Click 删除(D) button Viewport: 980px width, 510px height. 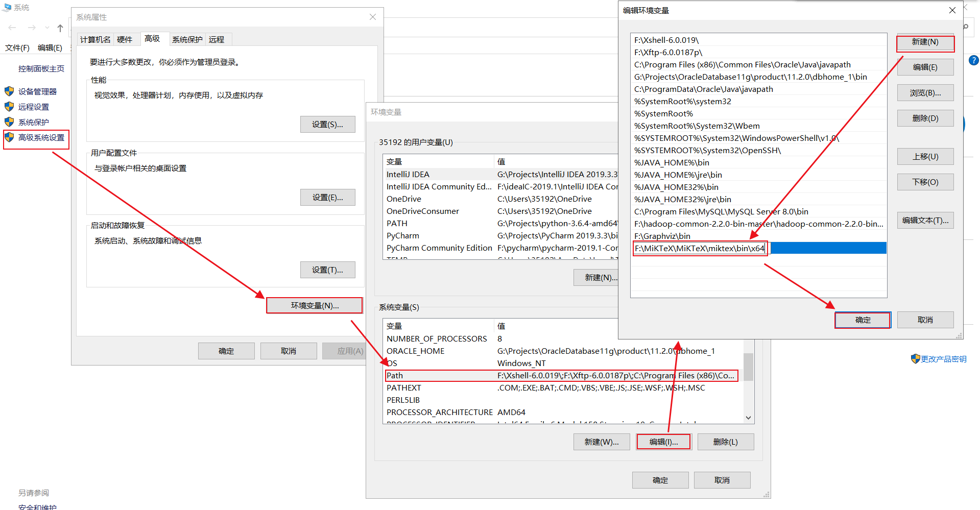pos(925,118)
